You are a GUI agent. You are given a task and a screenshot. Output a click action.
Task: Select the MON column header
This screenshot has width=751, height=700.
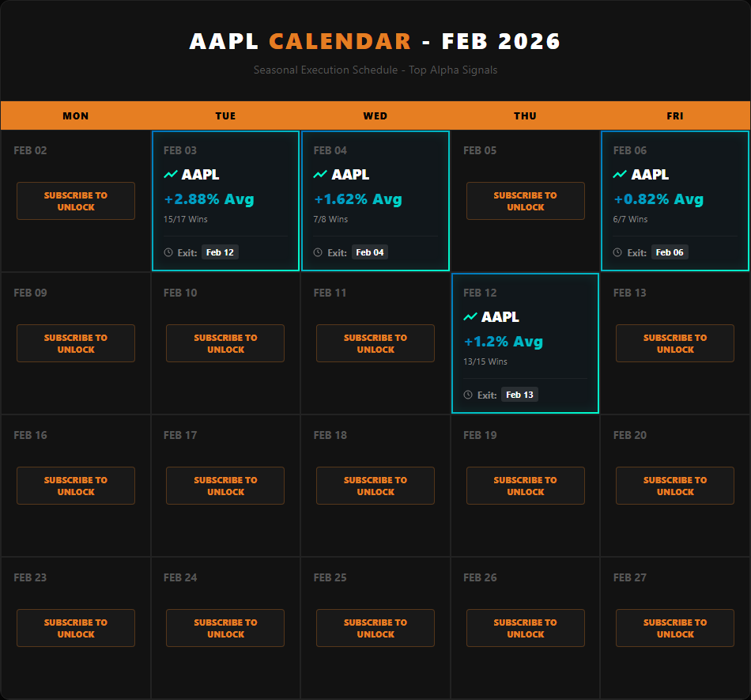[75, 115]
